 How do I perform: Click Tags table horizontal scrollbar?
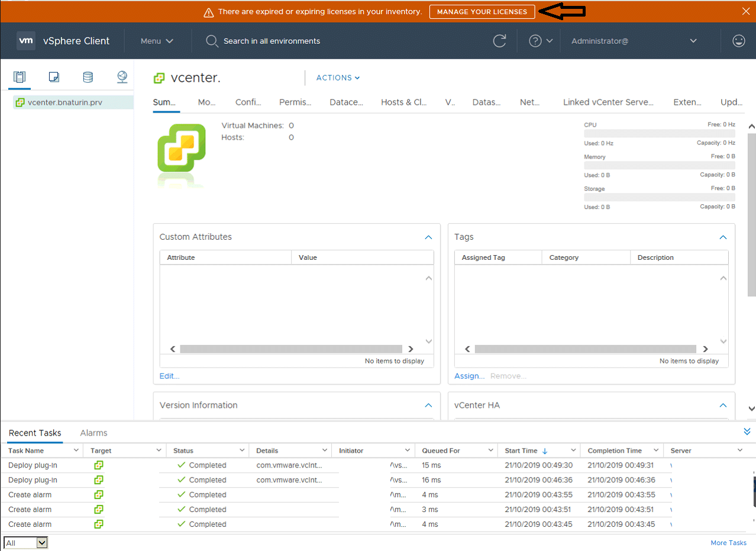click(586, 349)
